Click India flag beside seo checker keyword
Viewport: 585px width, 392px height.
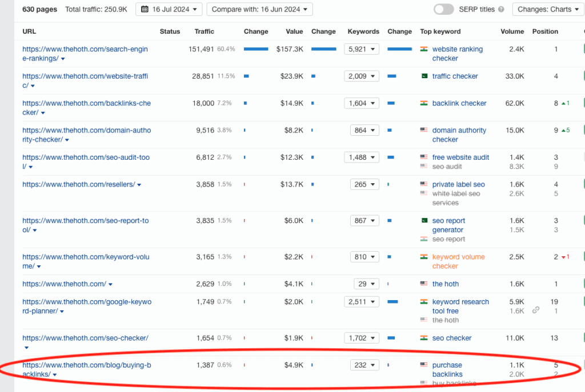(x=423, y=338)
